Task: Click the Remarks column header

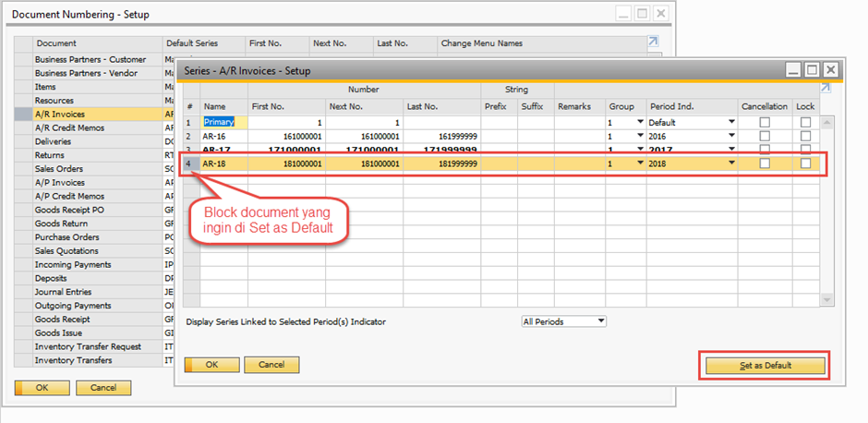Action: 580,106
